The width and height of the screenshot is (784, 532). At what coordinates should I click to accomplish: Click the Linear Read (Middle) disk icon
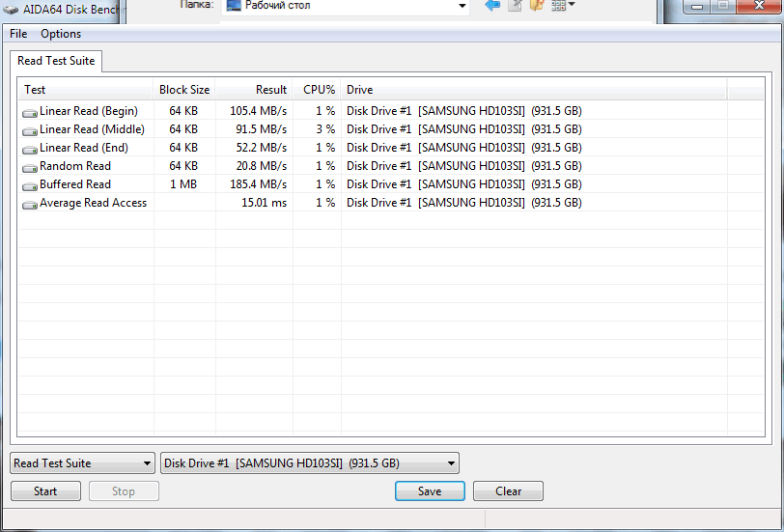point(30,130)
